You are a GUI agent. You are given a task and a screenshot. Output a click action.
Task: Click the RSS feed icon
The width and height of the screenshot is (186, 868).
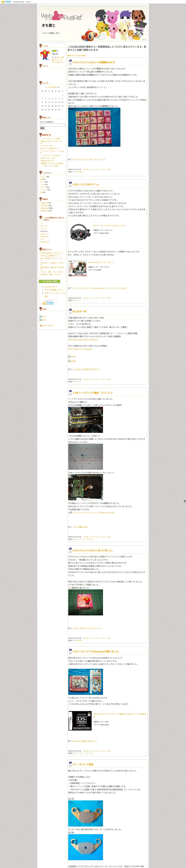(41, 325)
